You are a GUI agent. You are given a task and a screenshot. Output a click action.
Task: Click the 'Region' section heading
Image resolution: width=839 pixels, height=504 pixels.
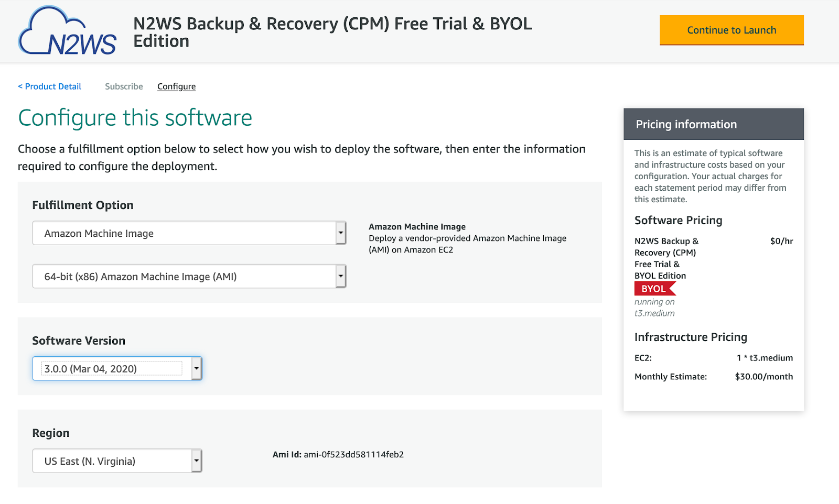pyautogui.click(x=51, y=433)
